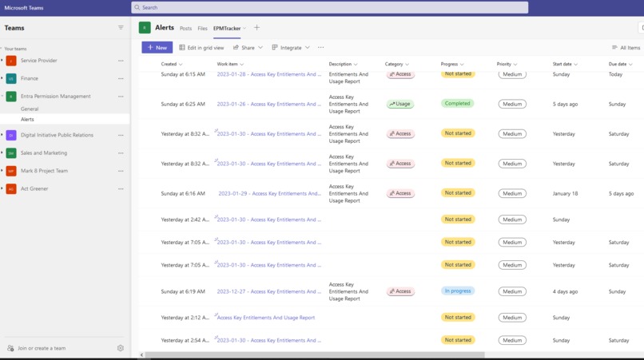
Task: Click the scrollbar left arrow
Action: pos(141,354)
